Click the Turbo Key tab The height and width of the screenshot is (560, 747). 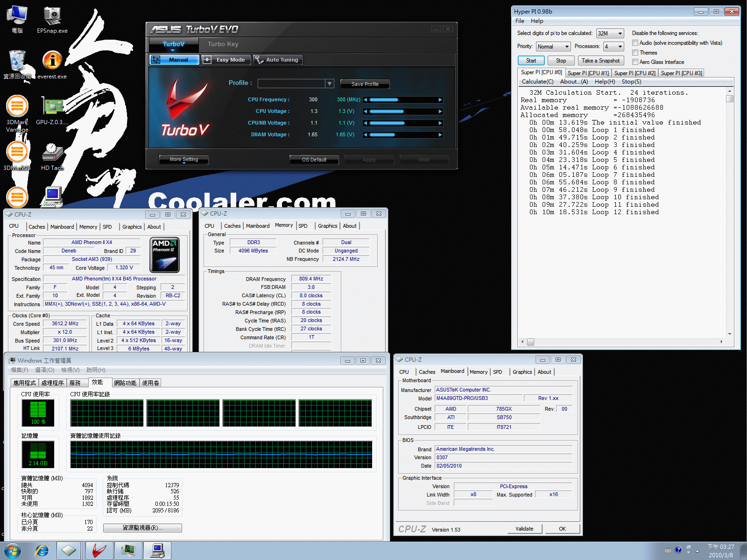pos(223,44)
